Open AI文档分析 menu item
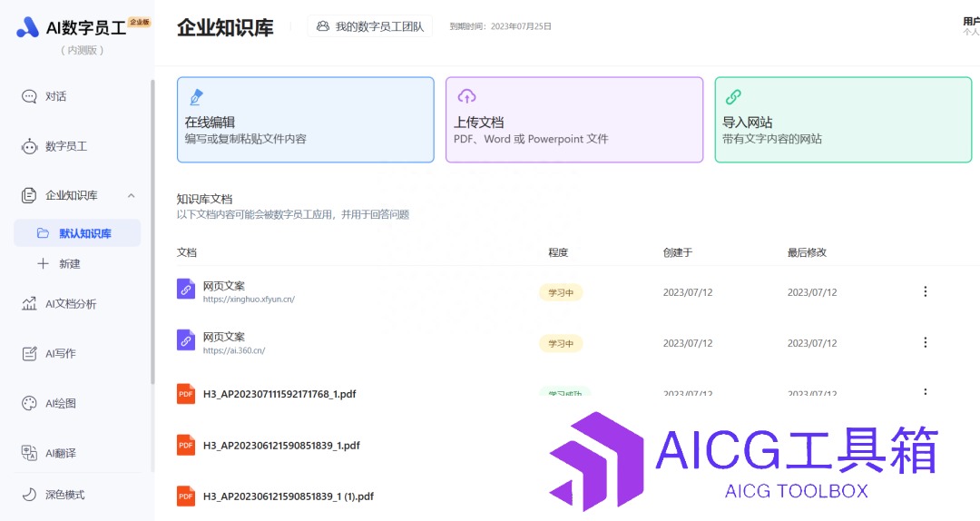980x521 pixels. point(71,304)
